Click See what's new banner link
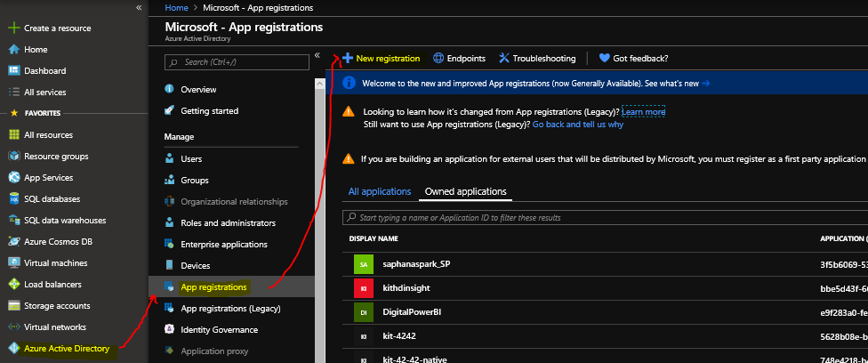The height and width of the screenshot is (363, 868). coord(677,83)
